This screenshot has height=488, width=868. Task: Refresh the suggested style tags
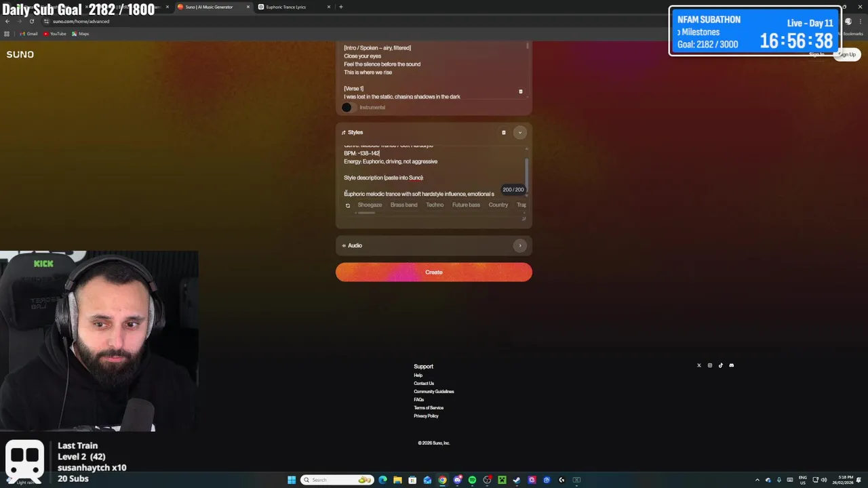pyautogui.click(x=348, y=205)
